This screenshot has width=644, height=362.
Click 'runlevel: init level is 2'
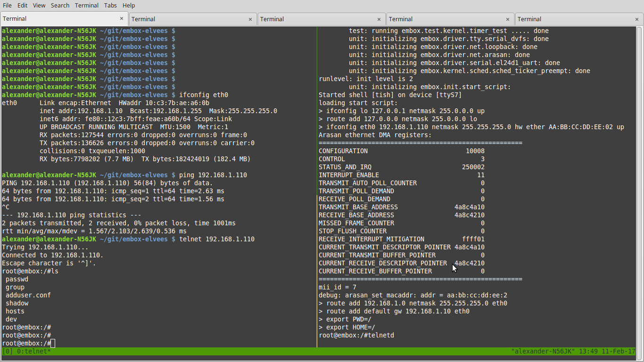click(x=366, y=79)
